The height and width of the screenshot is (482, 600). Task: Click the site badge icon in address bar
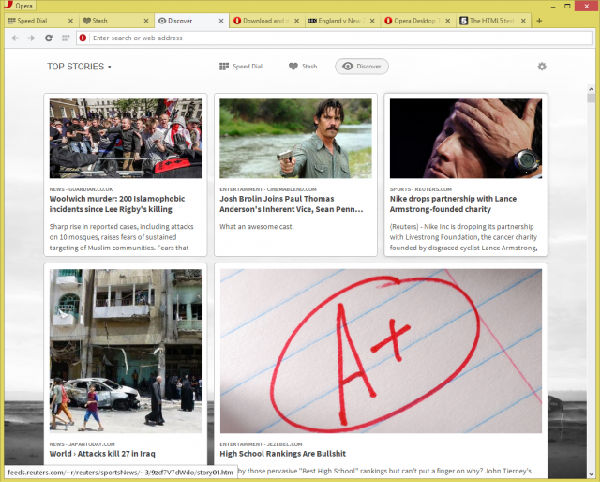pos(82,38)
